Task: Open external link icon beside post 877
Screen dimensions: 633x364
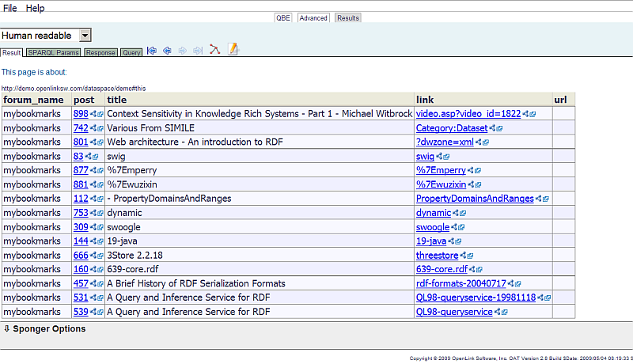Action: click(100, 171)
